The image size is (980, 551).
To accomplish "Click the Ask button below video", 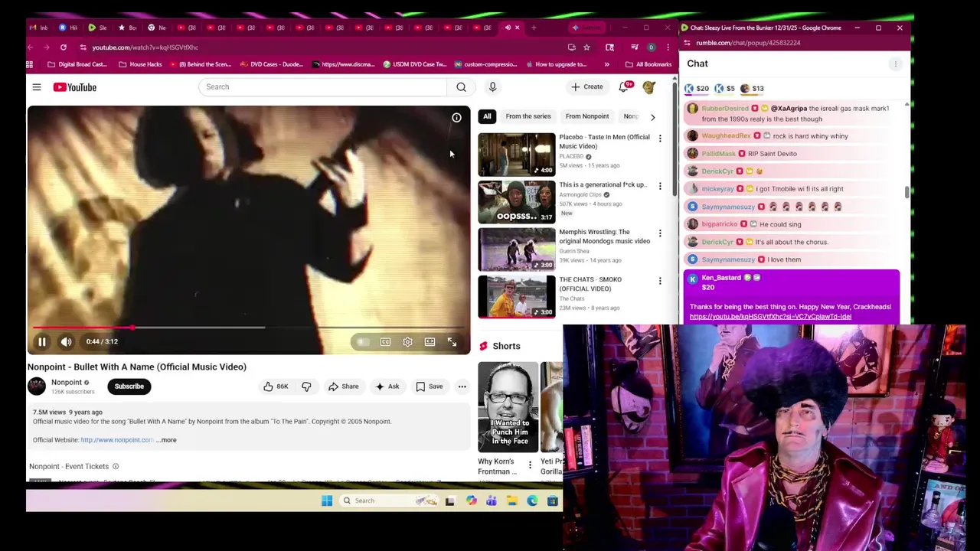I will click(387, 386).
